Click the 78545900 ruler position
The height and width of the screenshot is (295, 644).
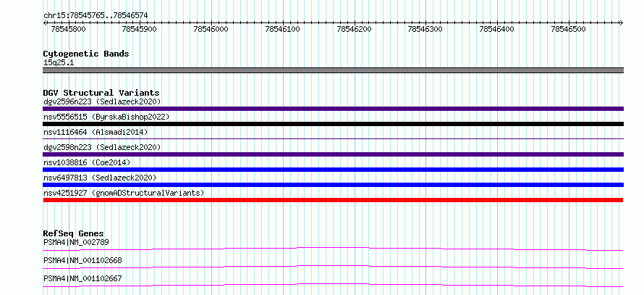140,29
